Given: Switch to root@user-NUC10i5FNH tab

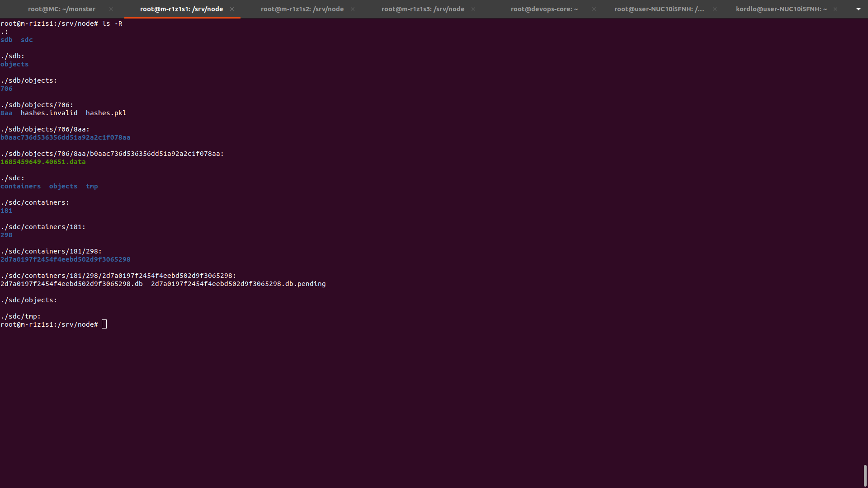Looking at the screenshot, I should click(659, 9).
